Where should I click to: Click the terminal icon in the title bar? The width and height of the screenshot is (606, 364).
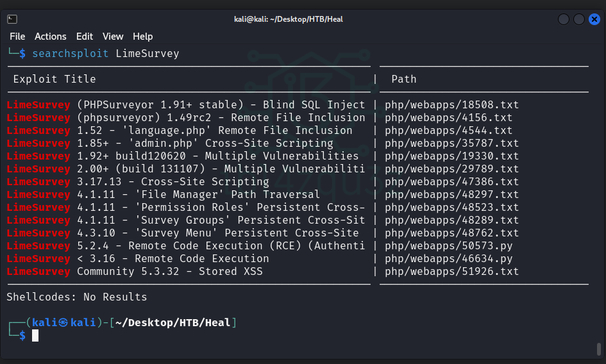[x=12, y=19]
